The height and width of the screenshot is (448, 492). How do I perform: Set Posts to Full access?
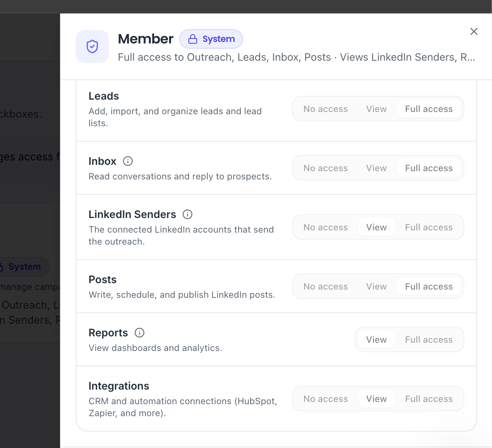(429, 287)
